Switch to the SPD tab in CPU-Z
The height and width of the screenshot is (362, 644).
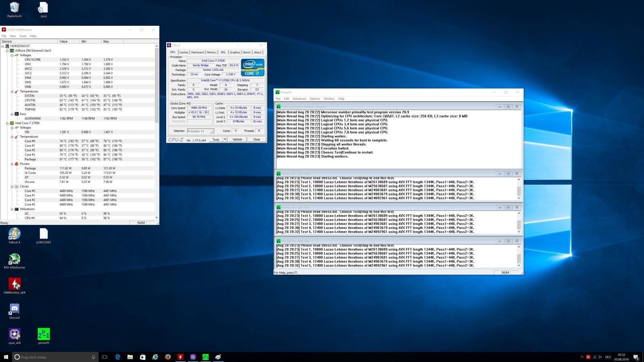tap(223, 52)
